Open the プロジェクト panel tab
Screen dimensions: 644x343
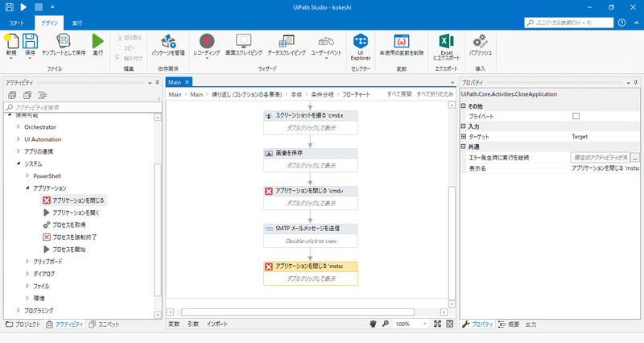(x=23, y=324)
